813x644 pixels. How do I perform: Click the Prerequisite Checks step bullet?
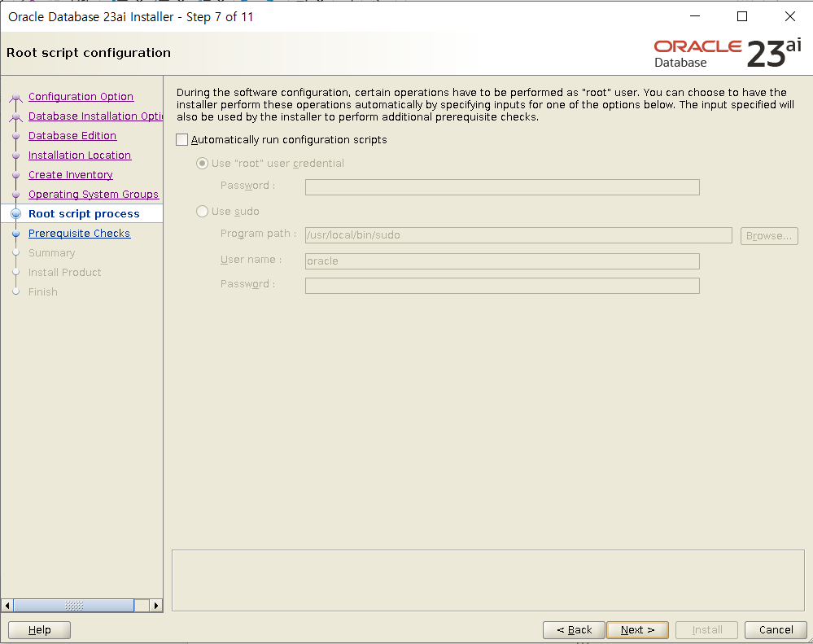(x=16, y=234)
